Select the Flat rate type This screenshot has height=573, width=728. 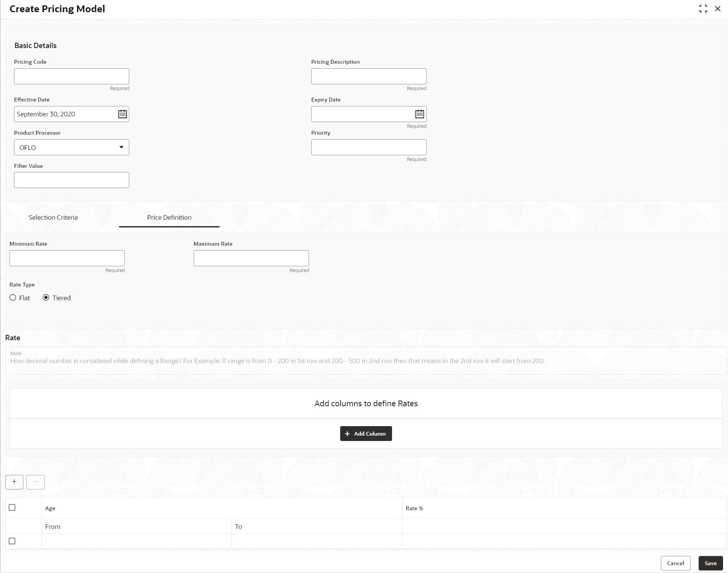pyautogui.click(x=13, y=298)
